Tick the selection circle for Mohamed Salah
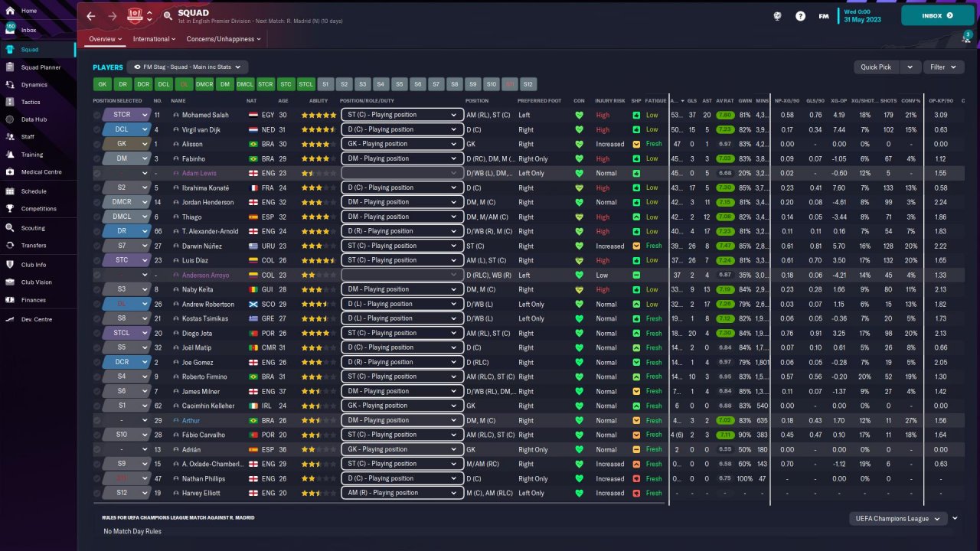980x551 pixels. (96, 115)
